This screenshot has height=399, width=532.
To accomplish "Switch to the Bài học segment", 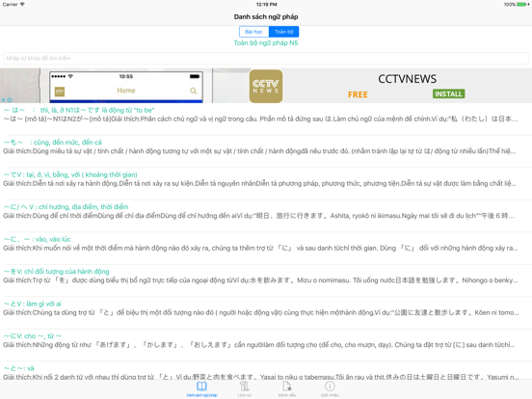I will tap(253, 32).
